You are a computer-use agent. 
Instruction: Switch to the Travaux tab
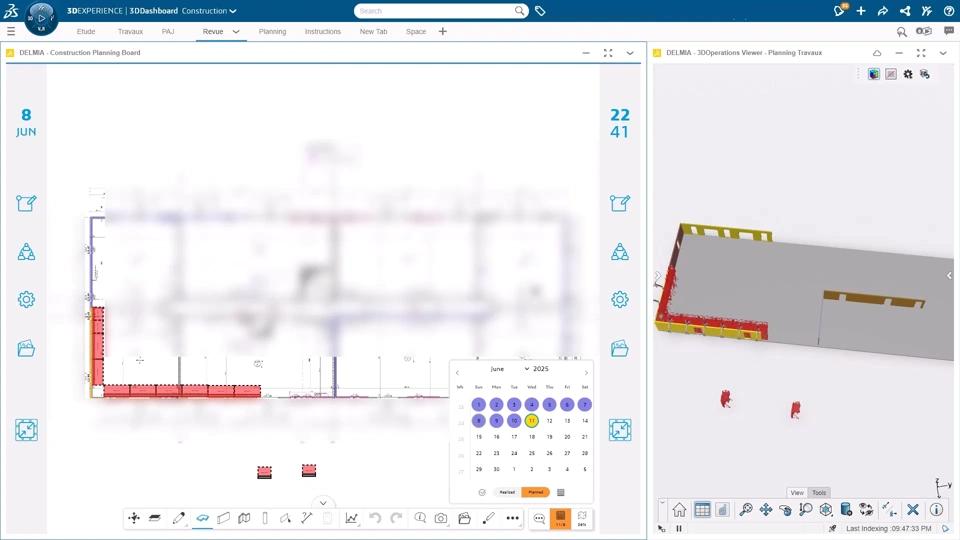(x=130, y=31)
